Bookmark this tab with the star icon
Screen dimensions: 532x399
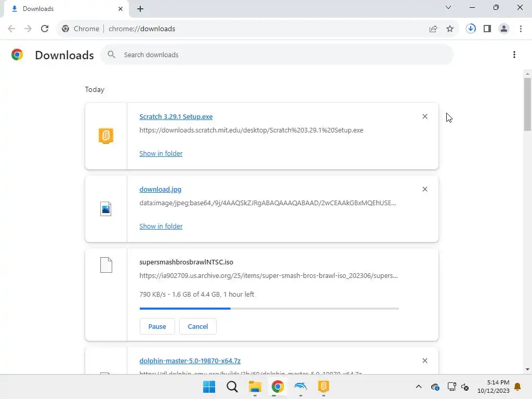point(450,29)
